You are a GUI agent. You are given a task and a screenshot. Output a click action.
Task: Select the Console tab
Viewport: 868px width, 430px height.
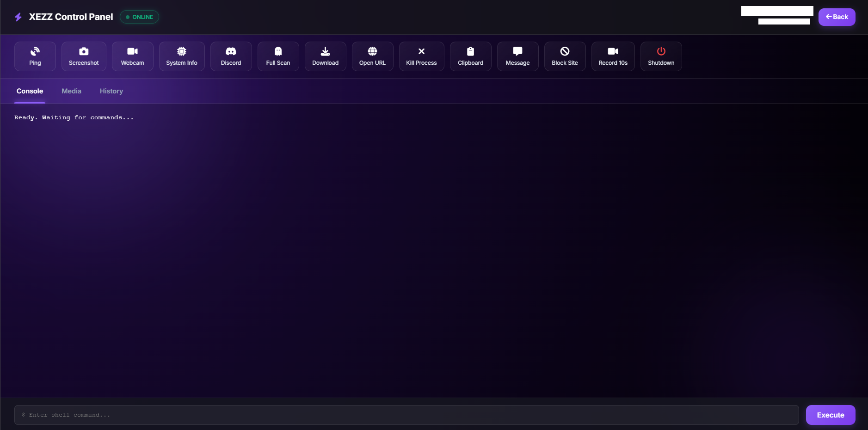tap(30, 91)
